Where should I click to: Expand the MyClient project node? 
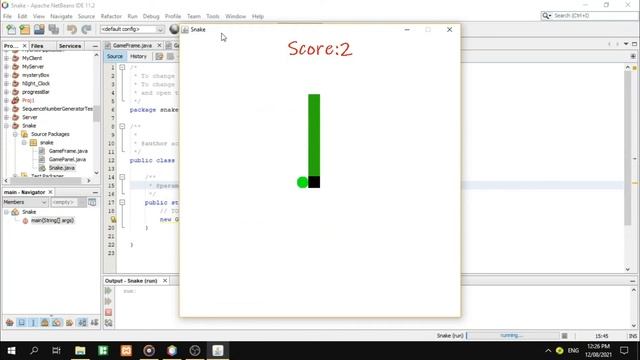point(7,58)
